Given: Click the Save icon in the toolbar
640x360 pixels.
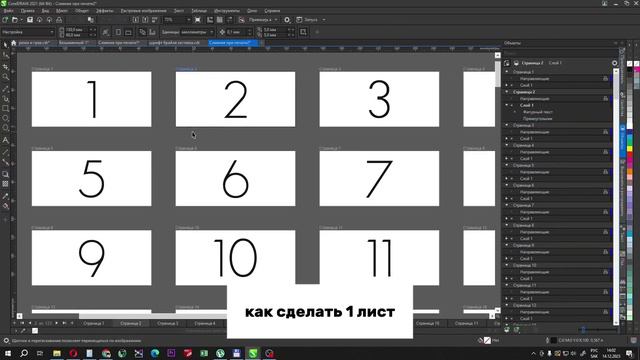Looking at the screenshot, I should tap(30, 20).
